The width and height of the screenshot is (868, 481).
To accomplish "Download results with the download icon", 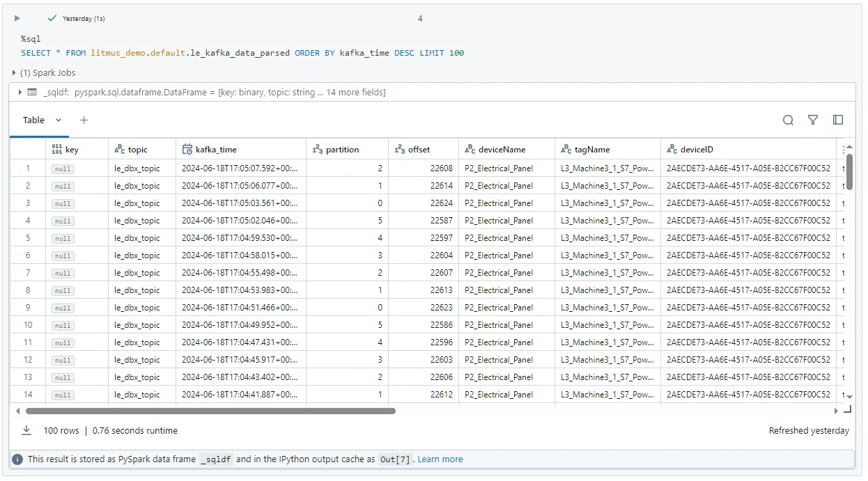I will click(x=26, y=430).
